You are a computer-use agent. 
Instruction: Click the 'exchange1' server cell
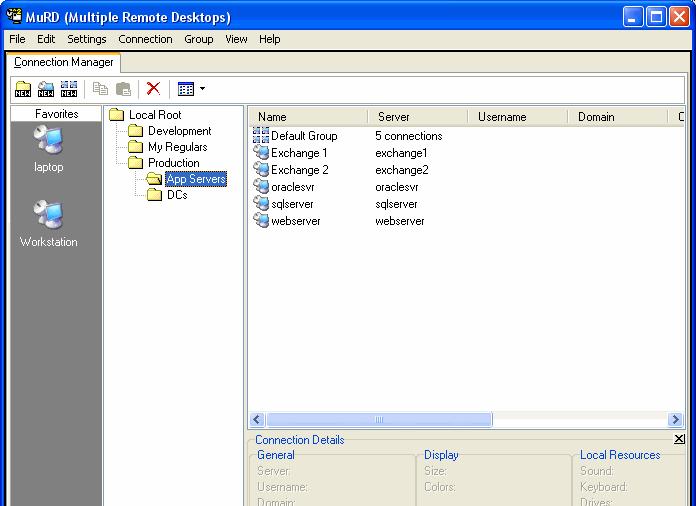pyautogui.click(x=401, y=153)
